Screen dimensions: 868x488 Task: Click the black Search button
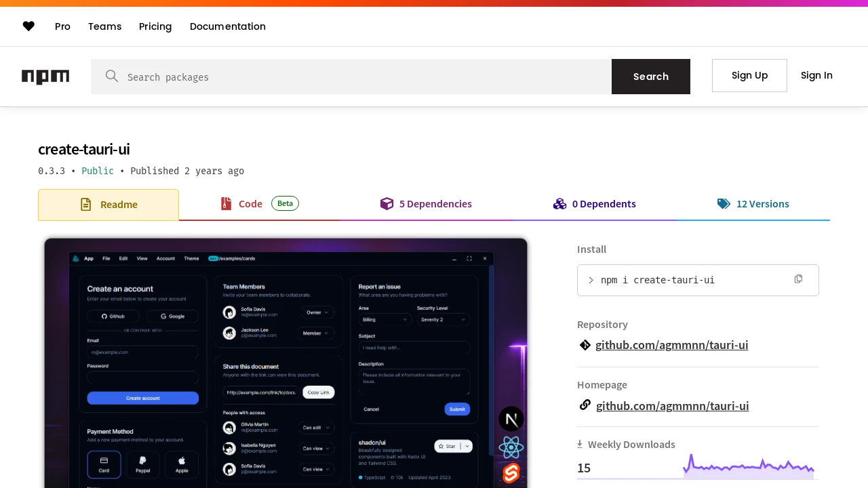(651, 77)
